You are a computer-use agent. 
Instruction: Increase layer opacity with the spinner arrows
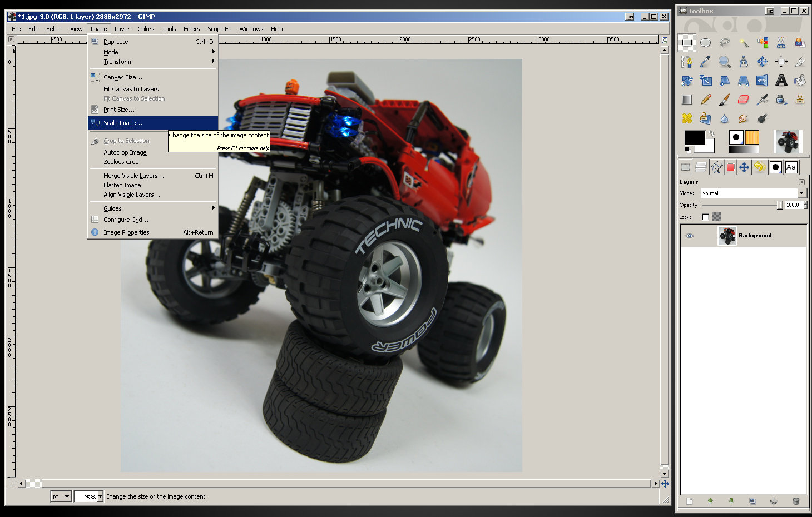point(806,203)
